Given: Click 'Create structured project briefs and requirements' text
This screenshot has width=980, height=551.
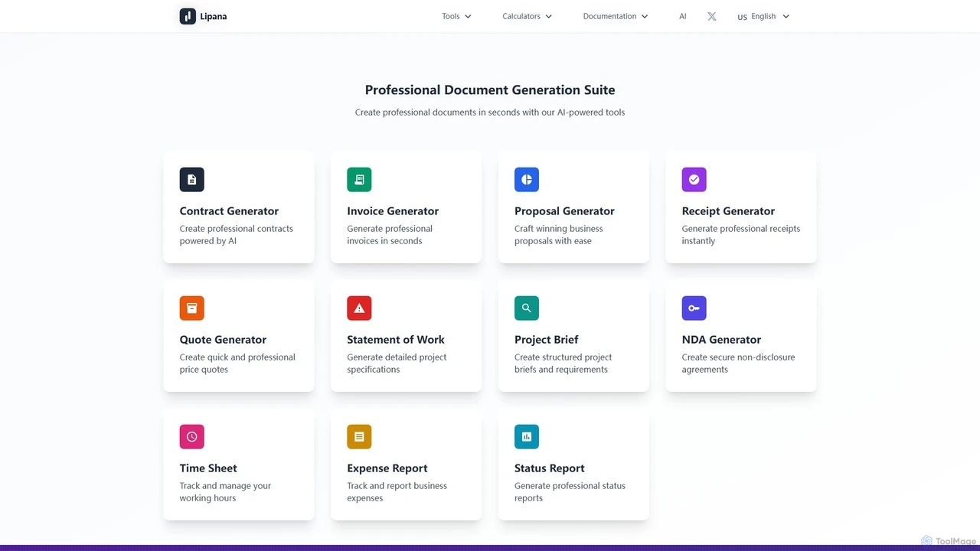Looking at the screenshot, I should 563,364.
